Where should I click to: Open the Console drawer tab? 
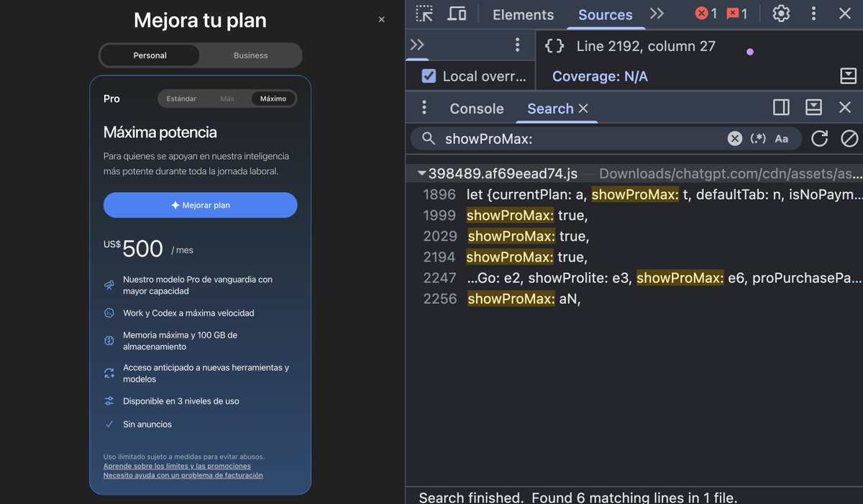click(x=476, y=109)
